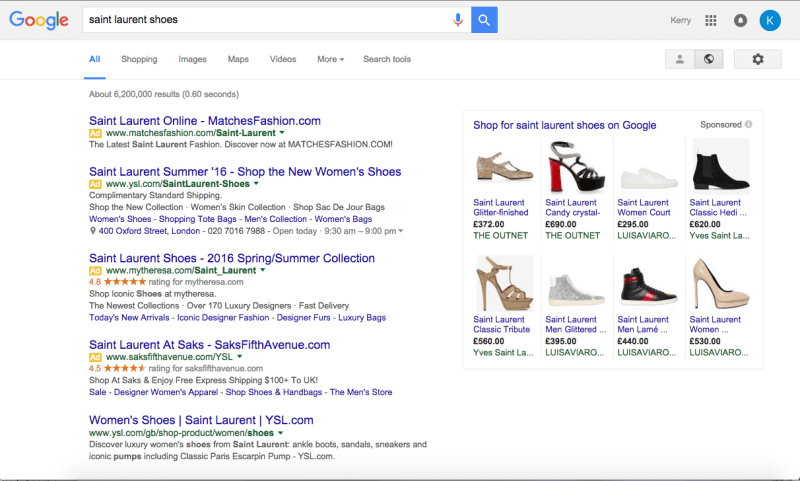Image resolution: width=800 pixels, height=481 pixels.
Task: Click star rating for saksfifthavenue.com
Action: 125,368
